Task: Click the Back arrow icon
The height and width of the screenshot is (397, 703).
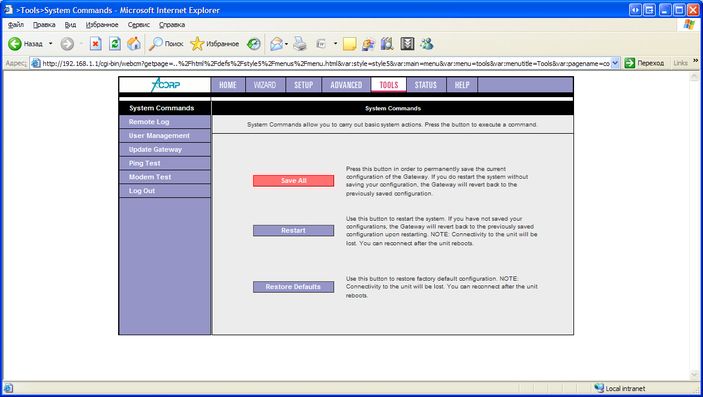Action: 15,44
